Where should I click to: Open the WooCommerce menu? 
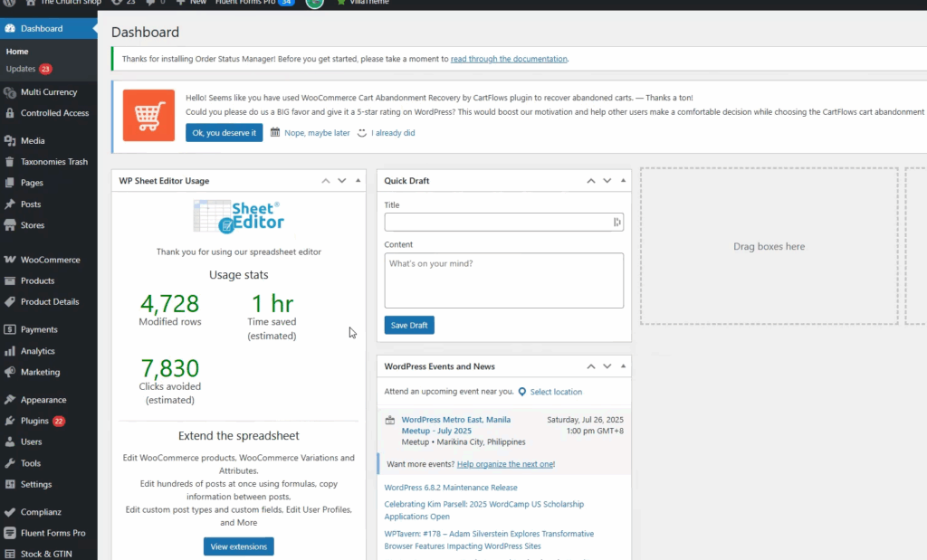coord(50,260)
